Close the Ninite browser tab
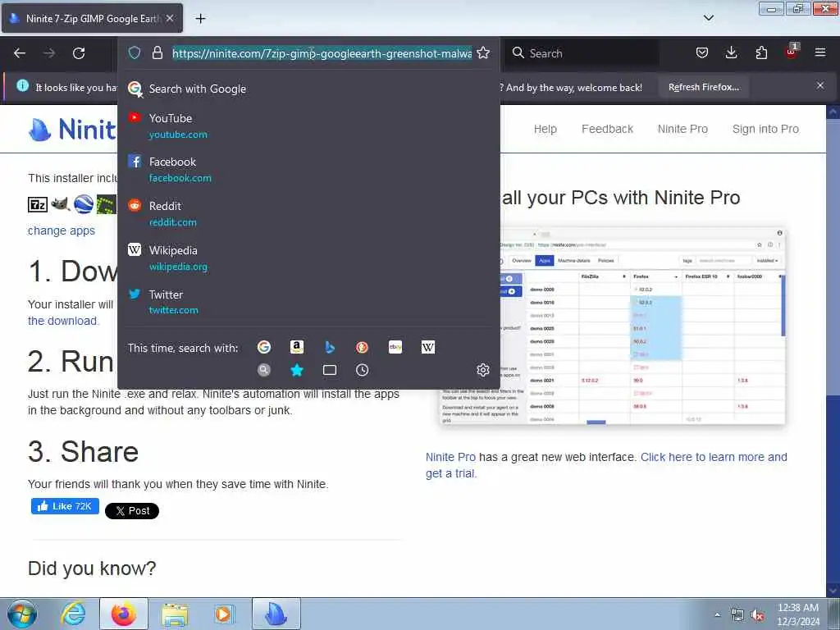 170,18
